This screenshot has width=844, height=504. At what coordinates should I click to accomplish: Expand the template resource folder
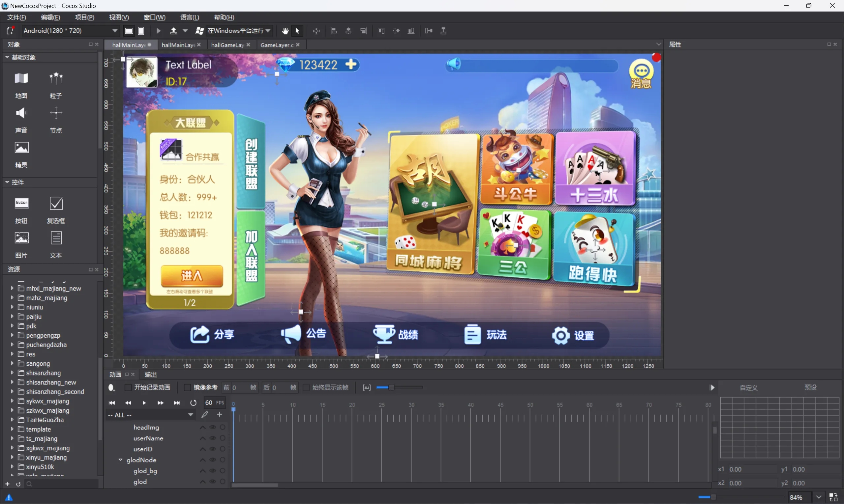(12, 429)
